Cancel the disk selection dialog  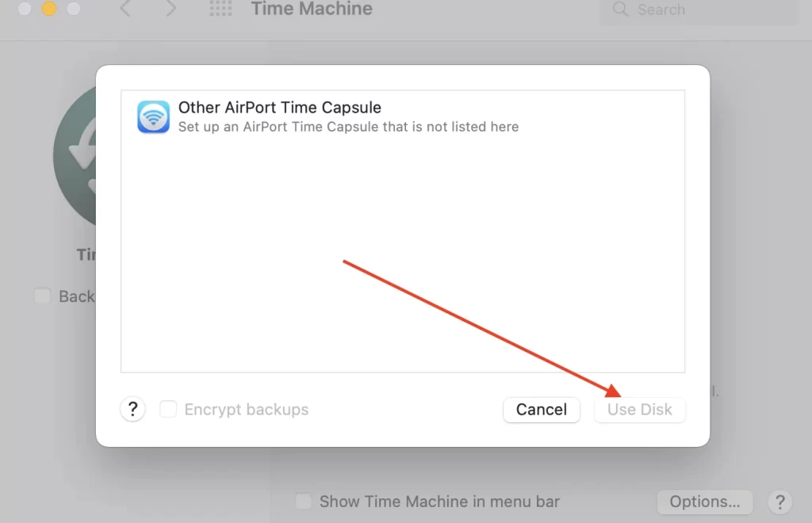[x=542, y=410]
